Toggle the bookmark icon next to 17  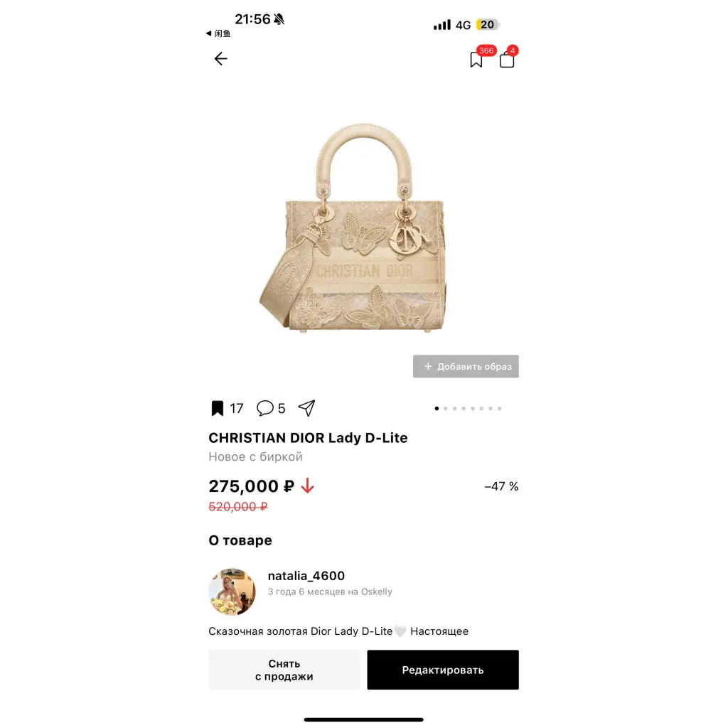click(x=218, y=409)
